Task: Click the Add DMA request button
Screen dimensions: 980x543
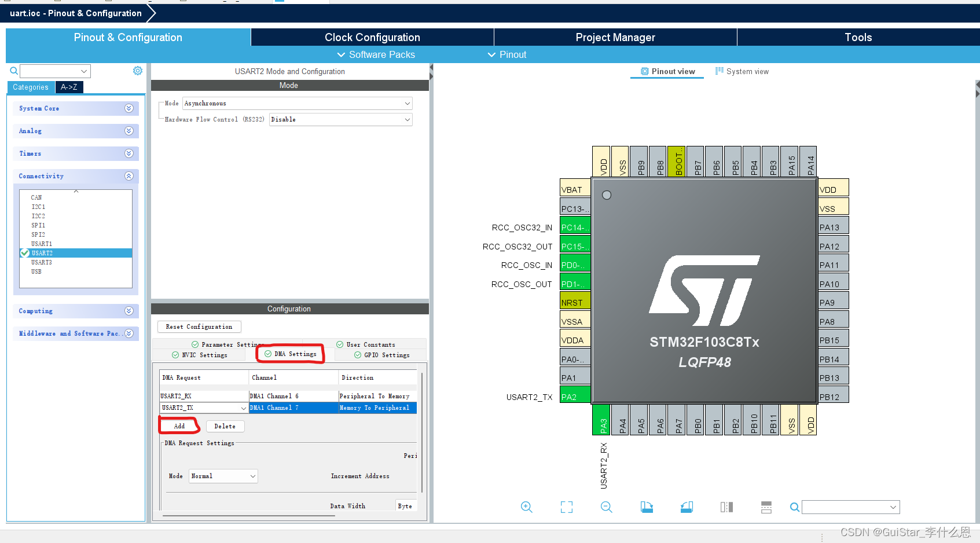Action: tap(179, 426)
